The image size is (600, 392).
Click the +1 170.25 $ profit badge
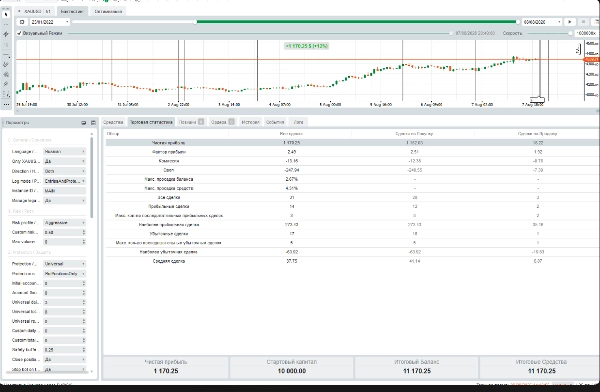click(307, 46)
